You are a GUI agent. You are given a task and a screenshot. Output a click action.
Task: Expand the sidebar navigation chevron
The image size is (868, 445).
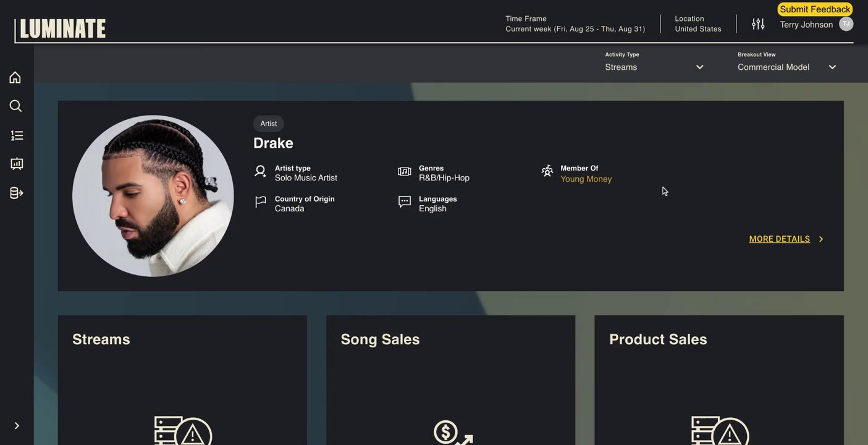pos(17,426)
